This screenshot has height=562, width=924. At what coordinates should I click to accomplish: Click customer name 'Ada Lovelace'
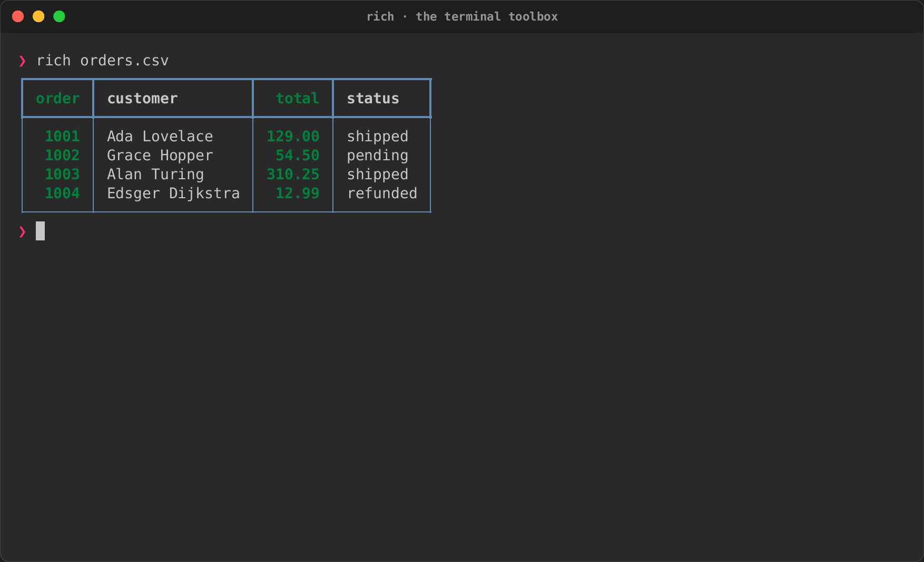click(x=160, y=136)
